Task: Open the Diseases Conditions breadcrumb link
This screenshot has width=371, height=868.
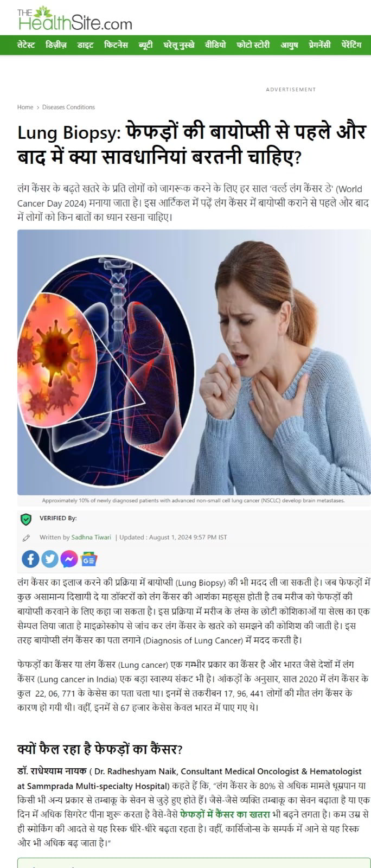Action: [68, 107]
